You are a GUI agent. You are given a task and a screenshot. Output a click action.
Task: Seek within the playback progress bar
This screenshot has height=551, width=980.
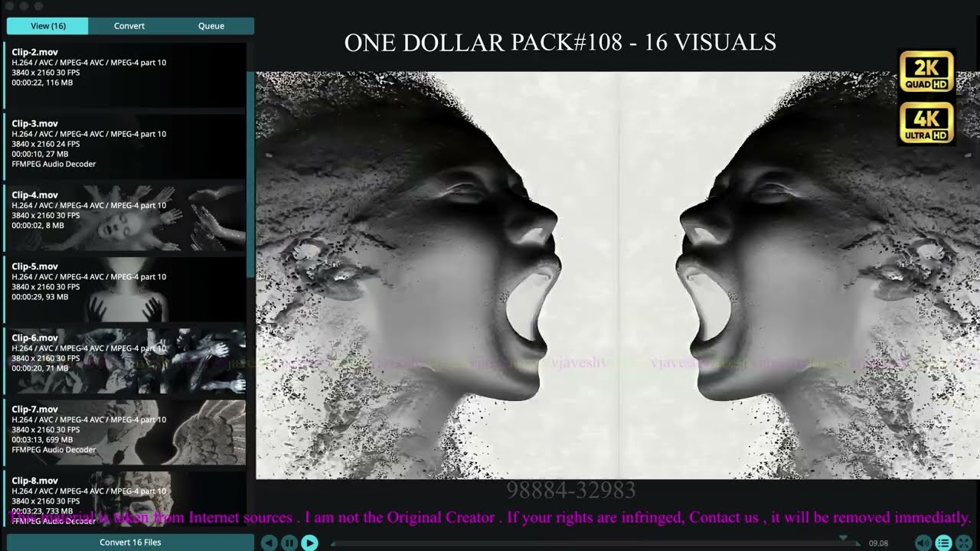pos(595,544)
